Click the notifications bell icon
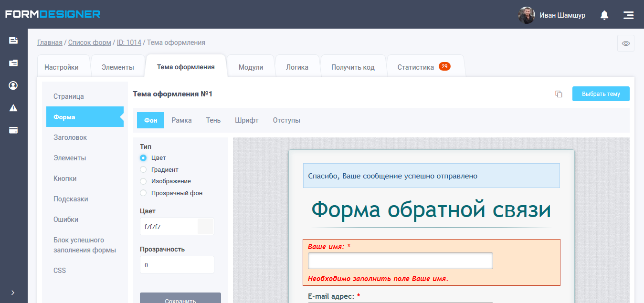644x303 pixels. [604, 15]
